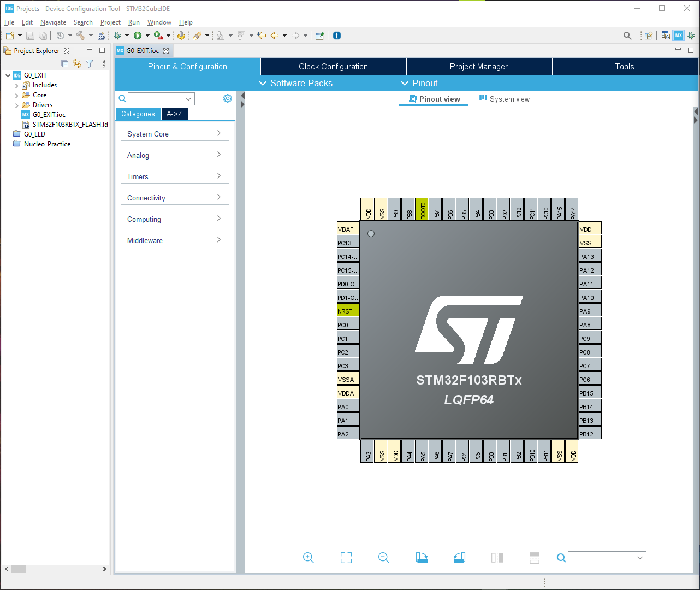Expand the Middleware category
The height and width of the screenshot is (590, 700).
(175, 240)
